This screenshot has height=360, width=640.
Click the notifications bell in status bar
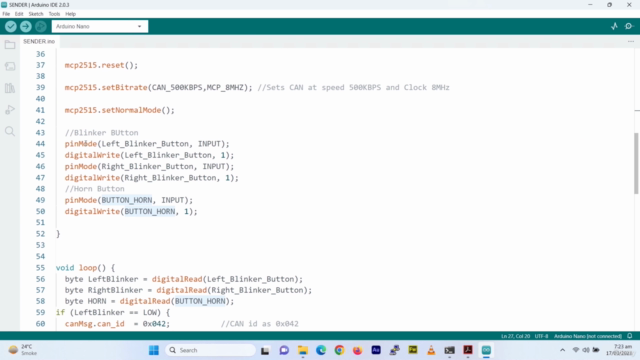[x=630, y=336]
